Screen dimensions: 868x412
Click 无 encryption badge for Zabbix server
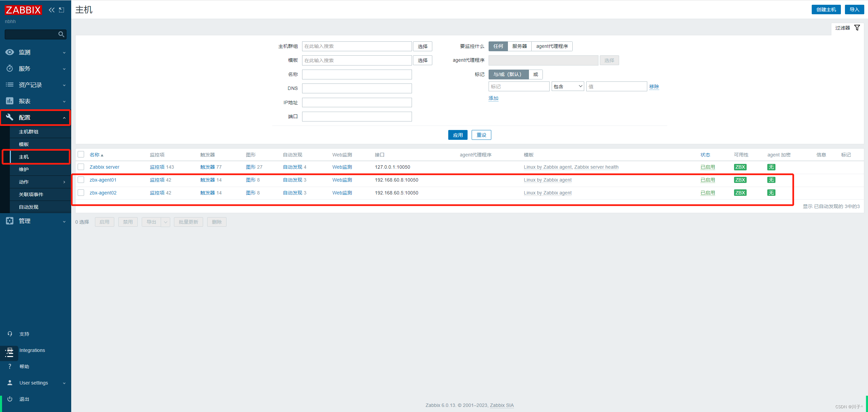[x=771, y=167]
